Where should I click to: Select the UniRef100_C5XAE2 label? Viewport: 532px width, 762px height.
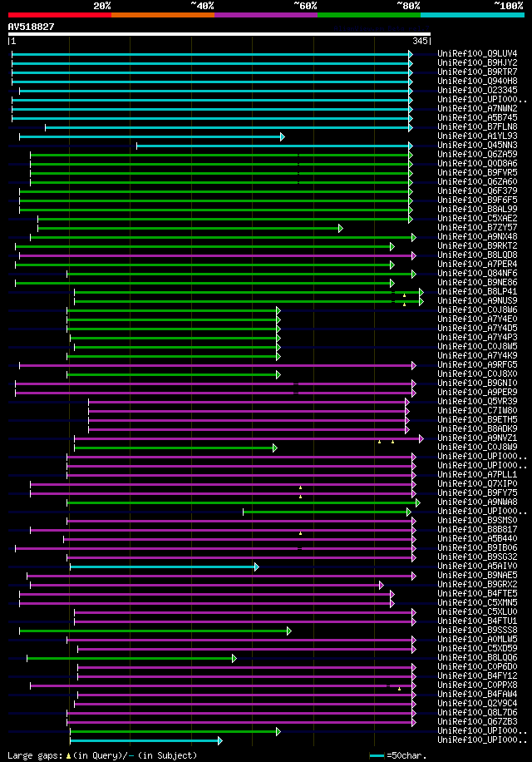[x=477, y=218]
